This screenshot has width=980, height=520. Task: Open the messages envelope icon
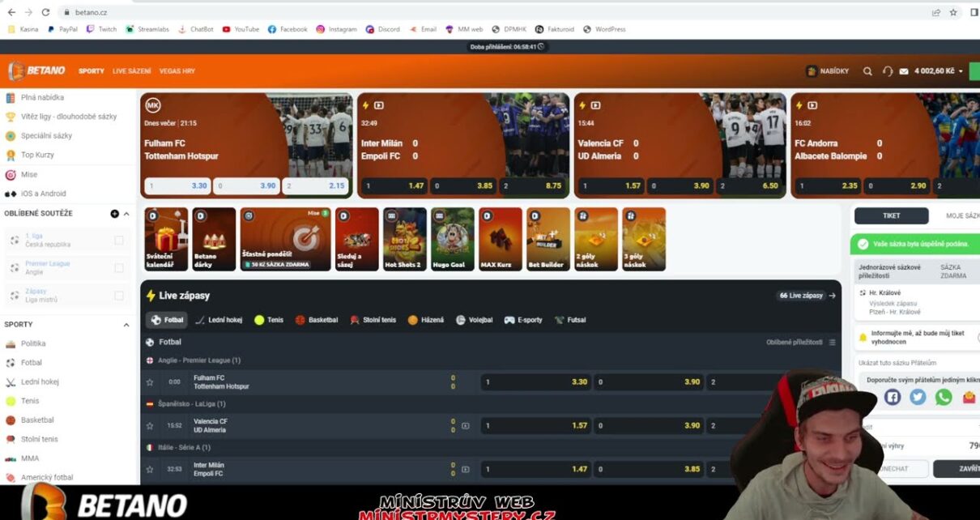click(904, 71)
